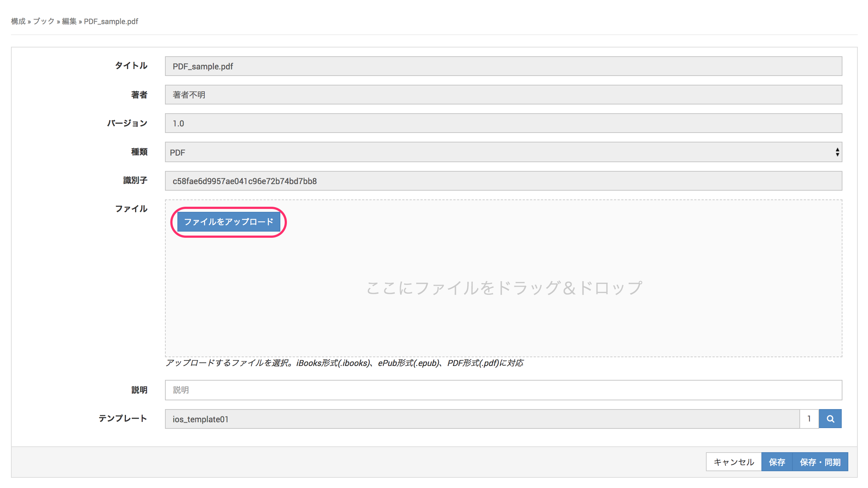
Task: Click the タイトル field PDF_sample.pdf
Action: [503, 66]
